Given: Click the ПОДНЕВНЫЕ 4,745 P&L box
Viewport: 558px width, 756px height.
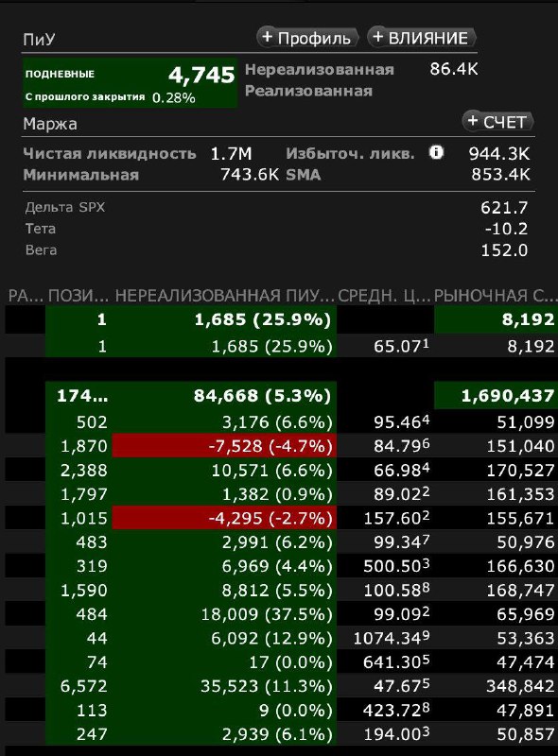Looking at the screenshot, I should click(130, 83).
